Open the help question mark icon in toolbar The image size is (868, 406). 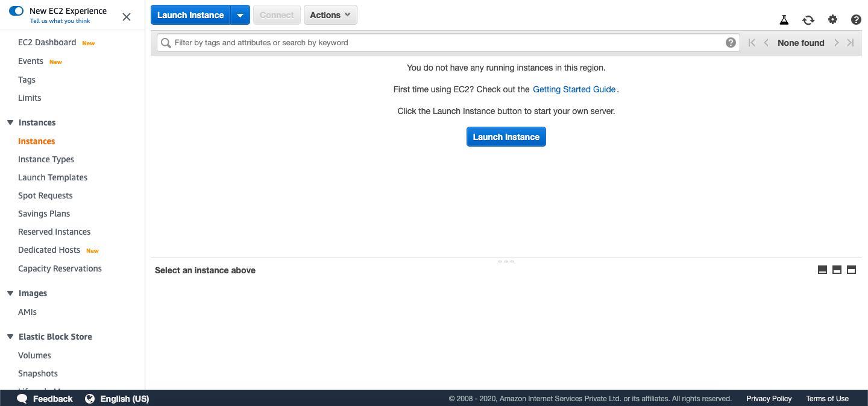[x=856, y=20]
